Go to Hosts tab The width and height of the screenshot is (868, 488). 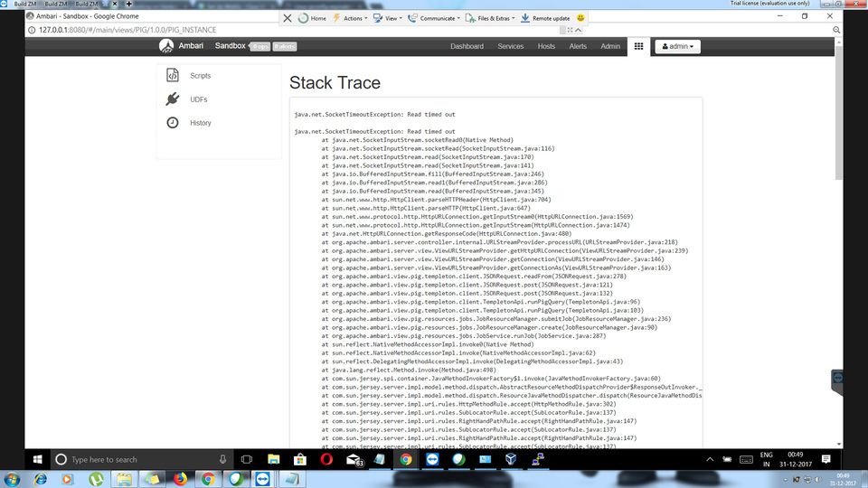[x=546, y=46]
